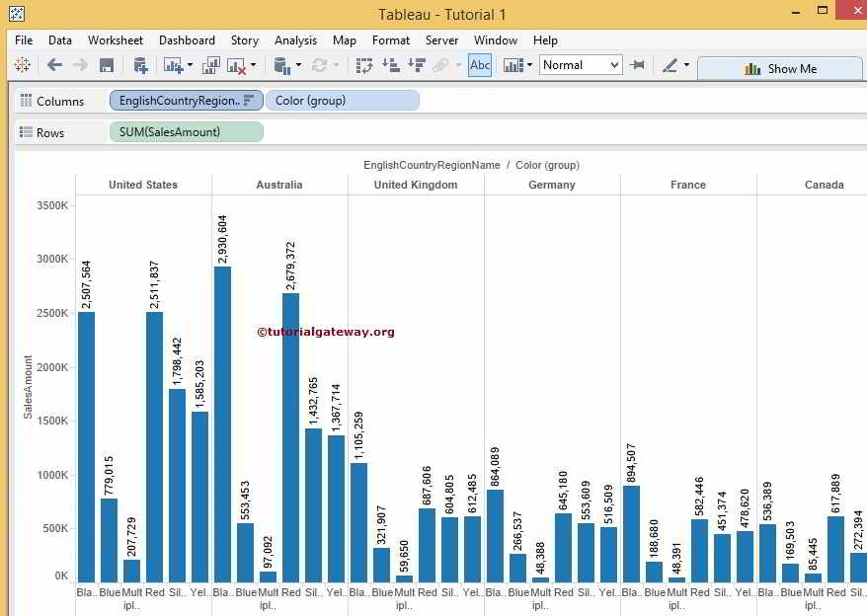Image resolution: width=867 pixels, height=616 pixels.
Task: Click the duplicate worksheet icon
Action: pyautogui.click(x=211, y=65)
